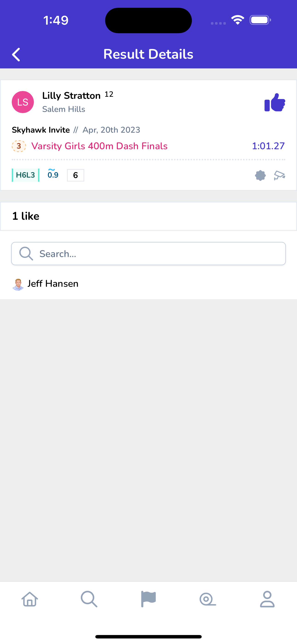The width and height of the screenshot is (297, 644).
Task: Tap the back chevron arrow
Action: [16, 55]
